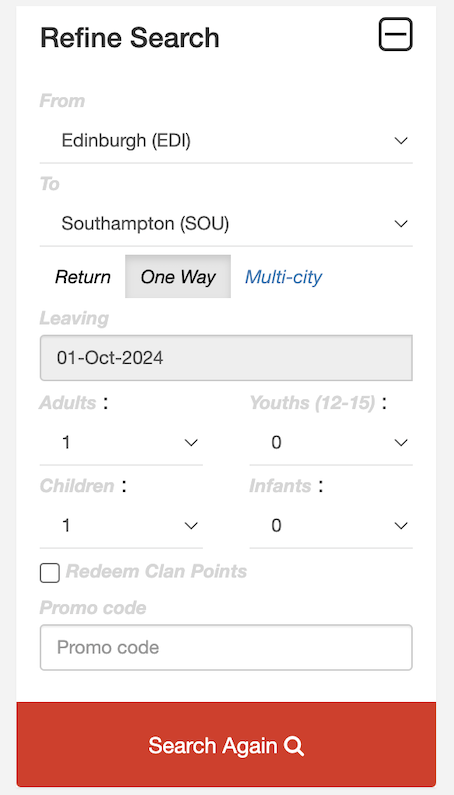This screenshot has width=454, height=795.
Task: Focus the Promo code text box
Action: click(226, 647)
